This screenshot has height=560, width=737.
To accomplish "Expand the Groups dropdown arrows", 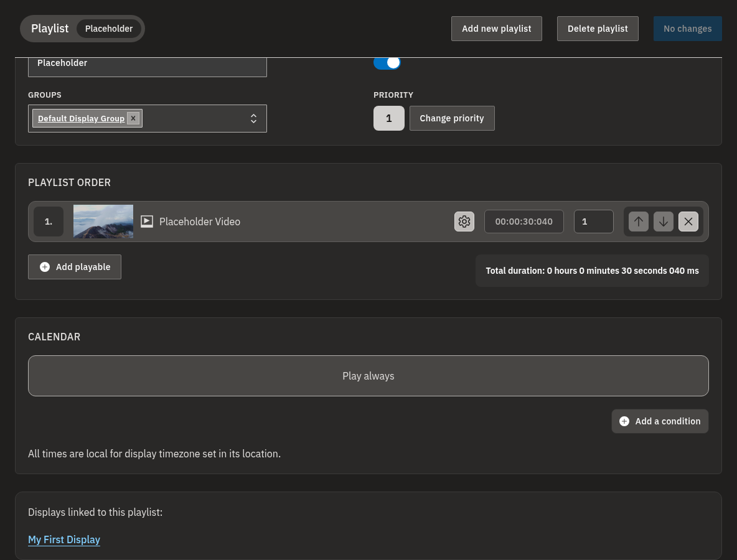I will pyautogui.click(x=253, y=118).
